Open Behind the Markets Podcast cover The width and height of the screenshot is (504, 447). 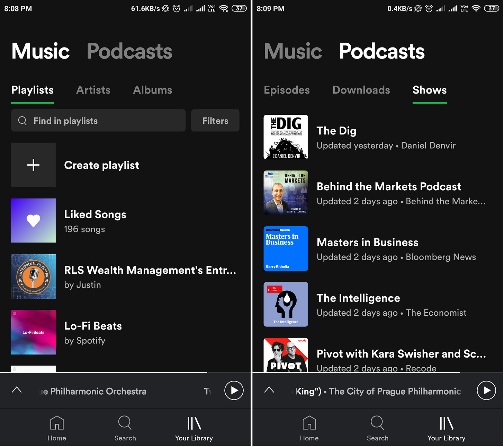pos(286,193)
